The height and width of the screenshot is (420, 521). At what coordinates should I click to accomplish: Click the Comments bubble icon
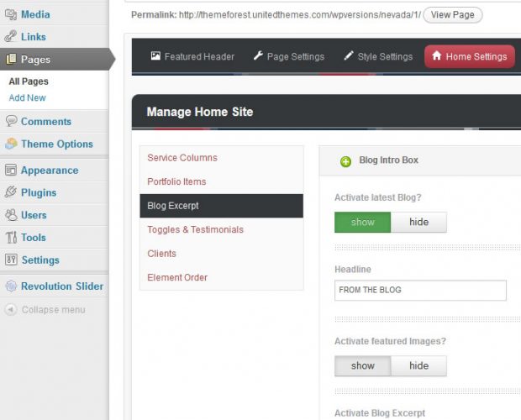point(11,122)
